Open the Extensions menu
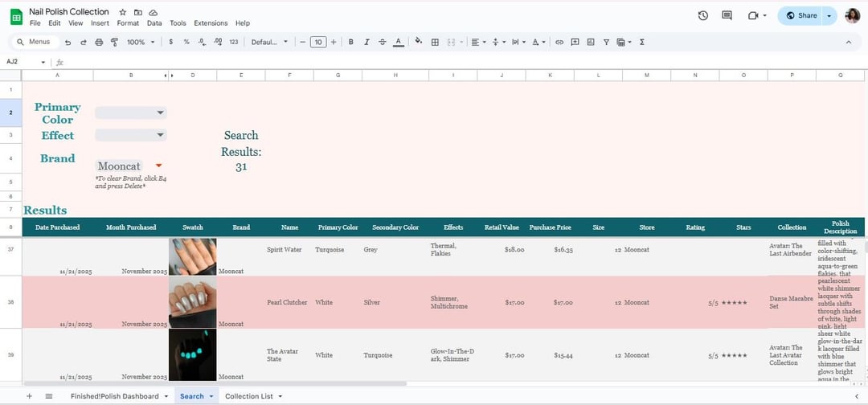This screenshot has height=405, width=868. click(x=211, y=23)
